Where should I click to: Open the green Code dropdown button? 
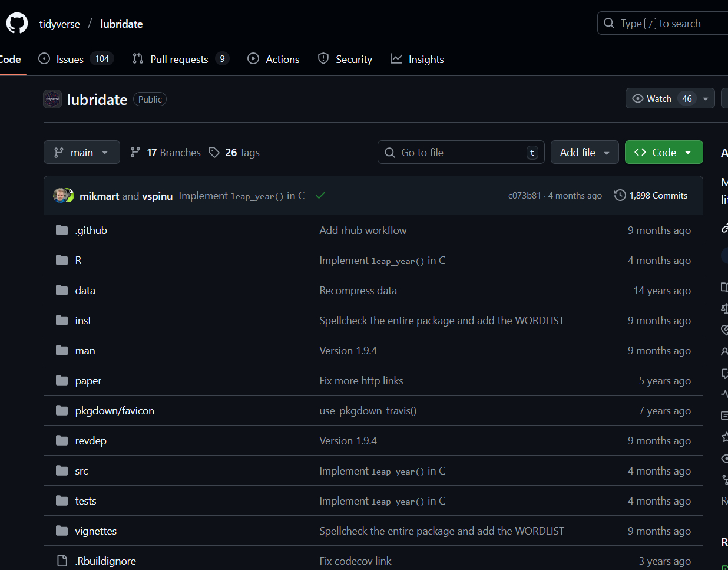click(663, 152)
